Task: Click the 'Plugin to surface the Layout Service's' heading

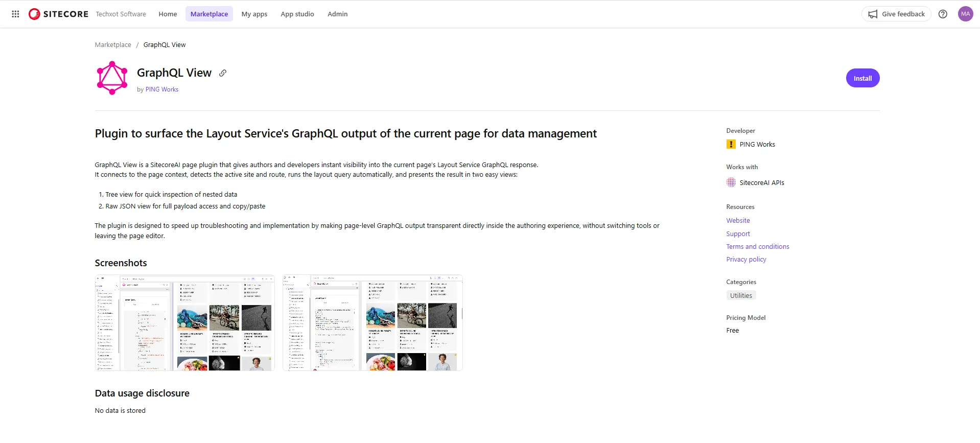Action: [x=346, y=134]
